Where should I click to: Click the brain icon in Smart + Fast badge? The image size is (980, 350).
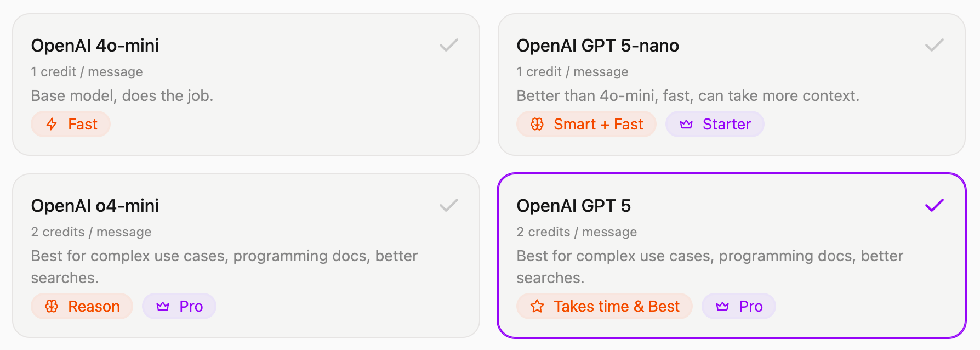click(537, 125)
